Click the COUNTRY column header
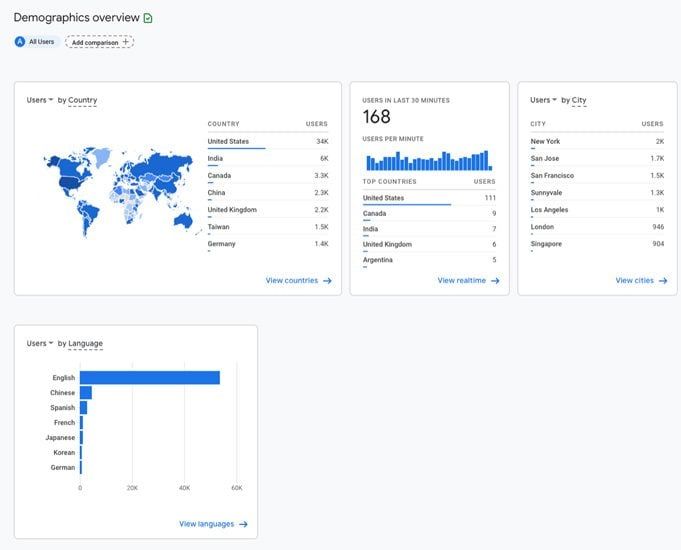 click(224, 124)
